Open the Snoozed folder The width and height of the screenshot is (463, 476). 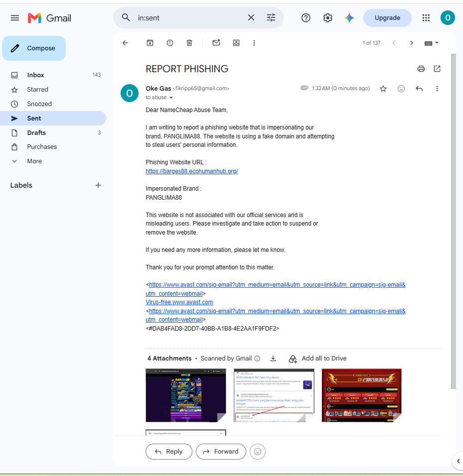pyautogui.click(x=53, y=104)
